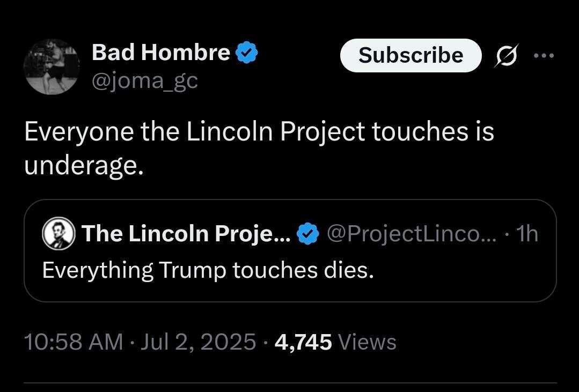Viewport: 579px width, 392px height.
Task: Click the Bad Hombre display name
Action: [160, 53]
